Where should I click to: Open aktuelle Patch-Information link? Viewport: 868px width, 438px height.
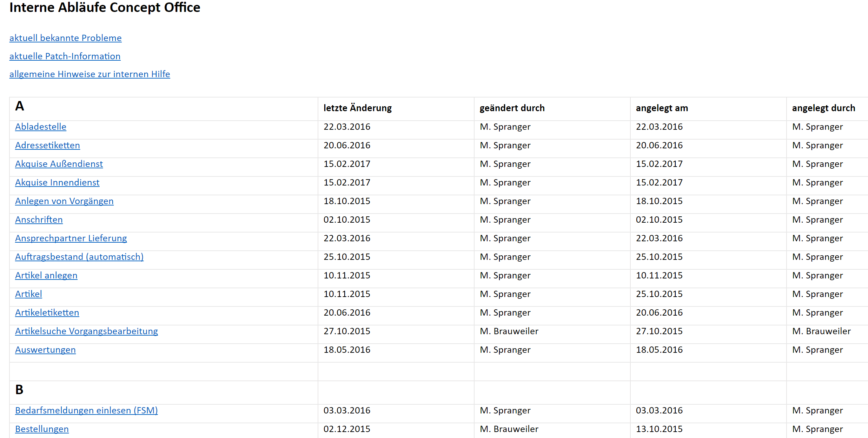click(65, 56)
